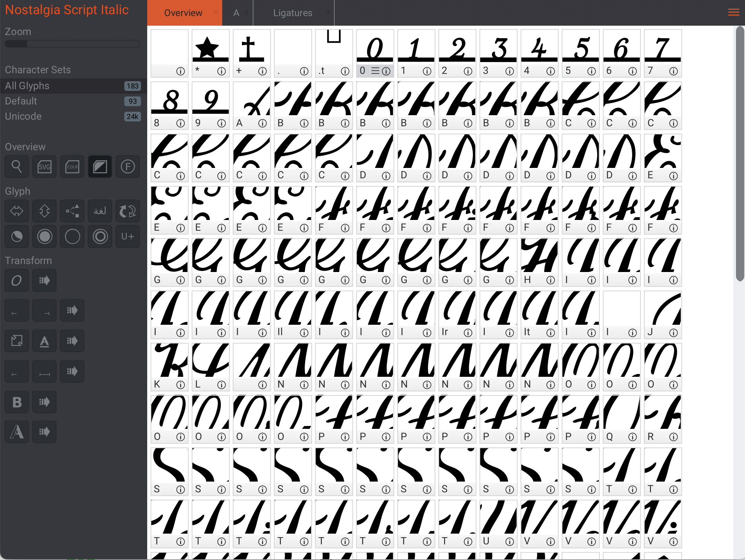Select the filled circle glyph icon

(44, 237)
